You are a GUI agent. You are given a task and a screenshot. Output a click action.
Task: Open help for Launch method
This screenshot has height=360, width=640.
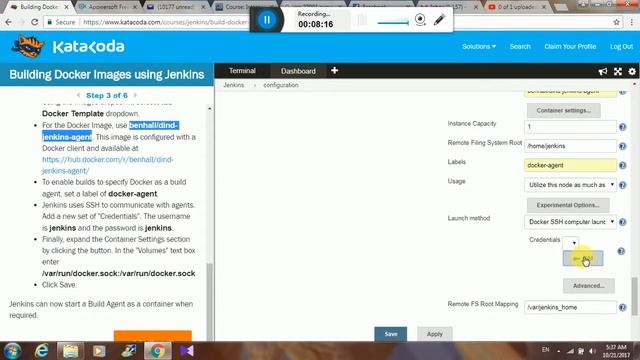coord(622,222)
